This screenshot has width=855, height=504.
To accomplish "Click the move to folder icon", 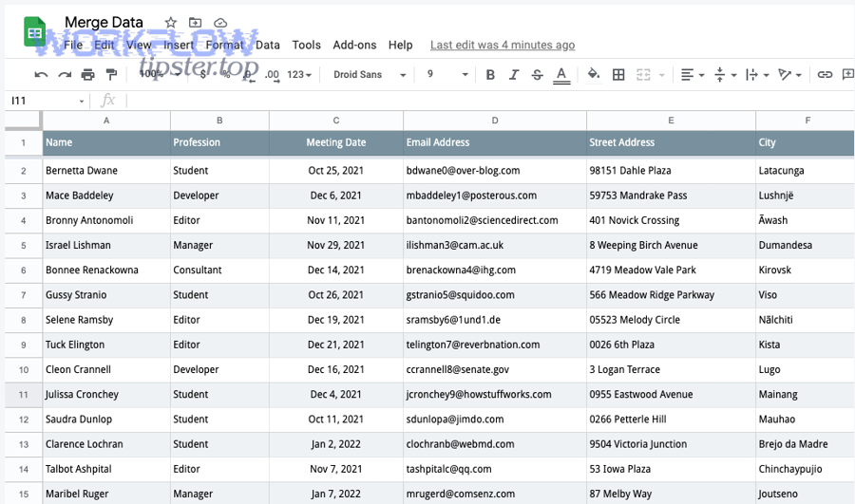I will coord(195,23).
